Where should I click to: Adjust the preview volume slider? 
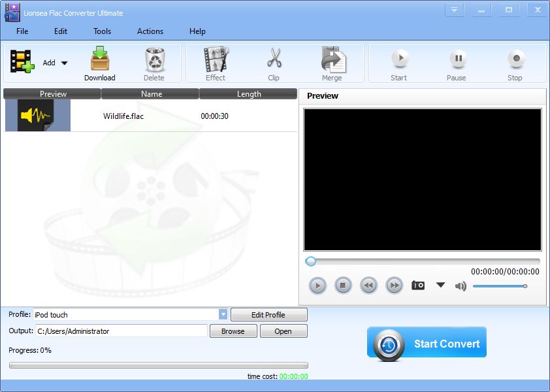[x=500, y=286]
